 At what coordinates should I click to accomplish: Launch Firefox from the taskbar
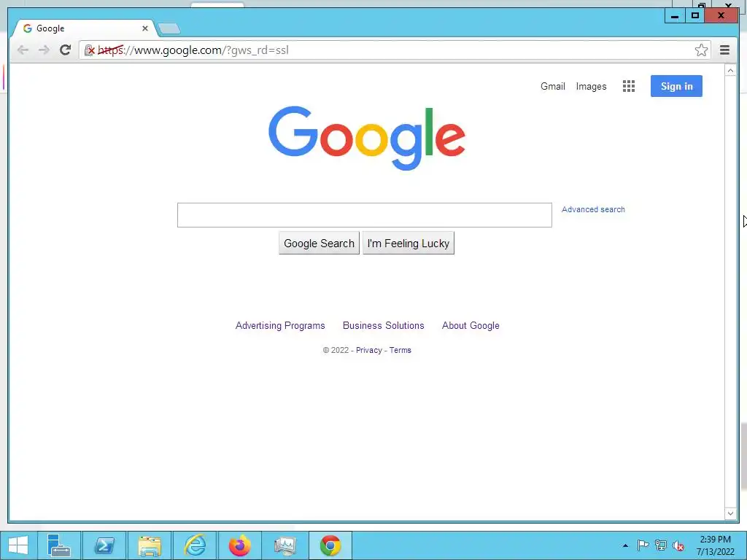click(239, 545)
